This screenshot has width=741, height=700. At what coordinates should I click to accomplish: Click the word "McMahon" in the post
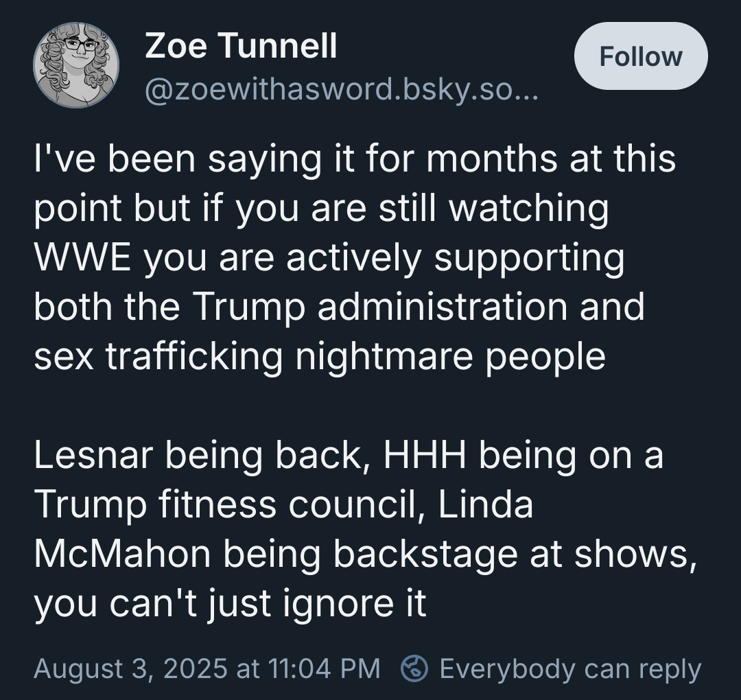point(122,554)
